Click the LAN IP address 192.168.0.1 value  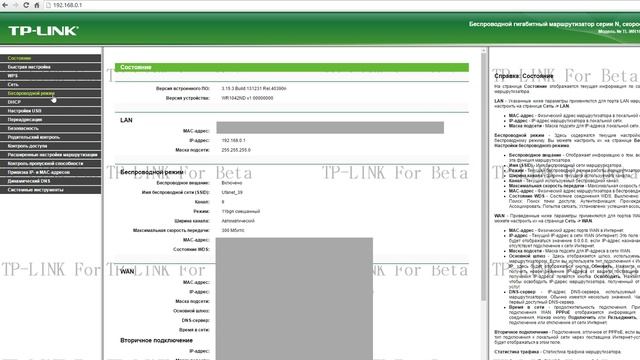pyautogui.click(x=233, y=140)
